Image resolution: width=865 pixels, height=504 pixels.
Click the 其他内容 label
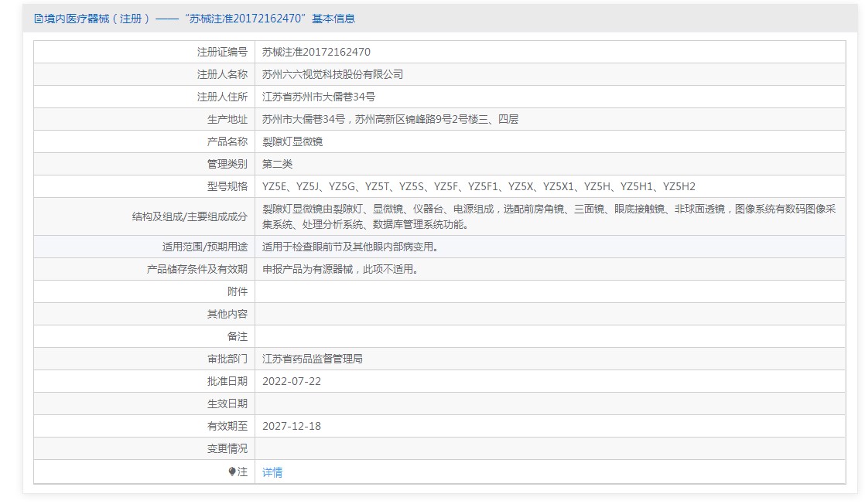(227, 315)
